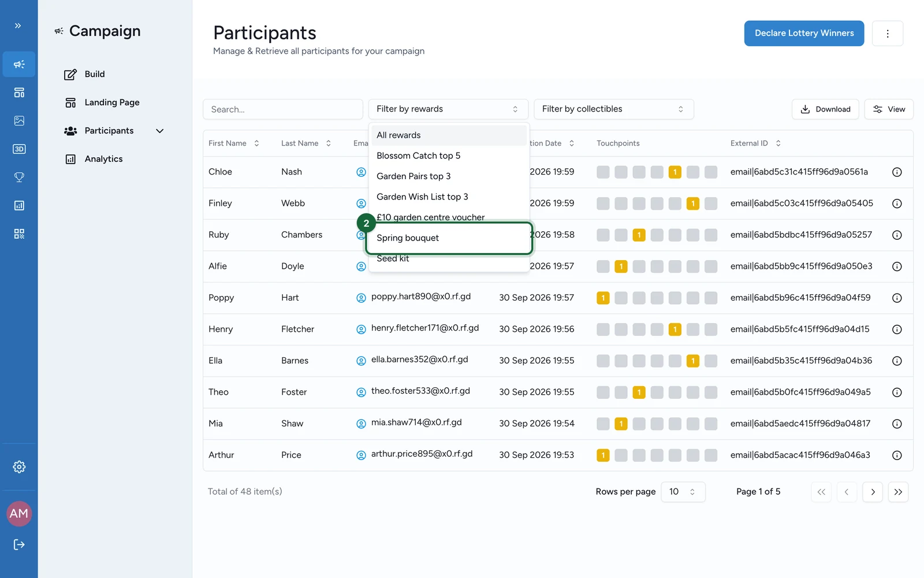Select Spring bouquet reward
The width and height of the screenshot is (924, 578).
[449, 238]
